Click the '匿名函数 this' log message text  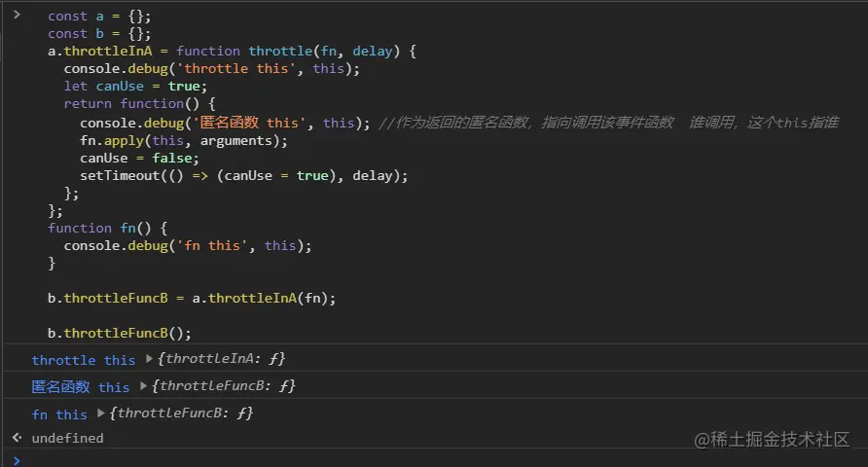coord(80,387)
